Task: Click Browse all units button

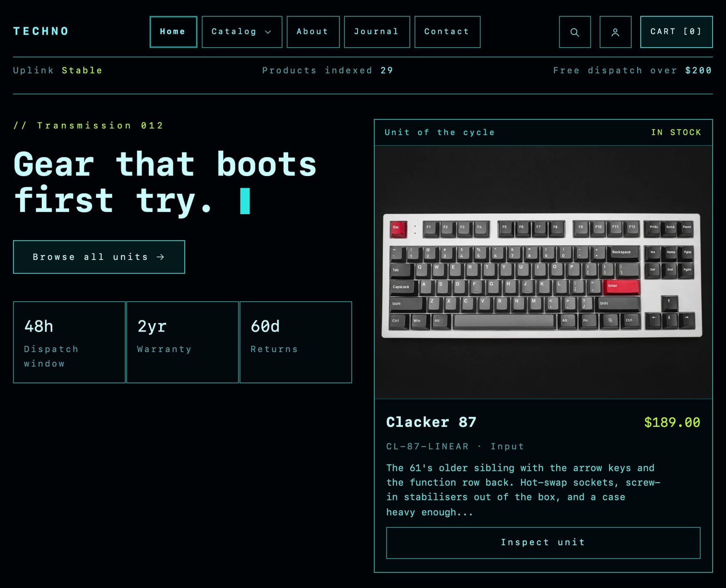Action: click(99, 257)
